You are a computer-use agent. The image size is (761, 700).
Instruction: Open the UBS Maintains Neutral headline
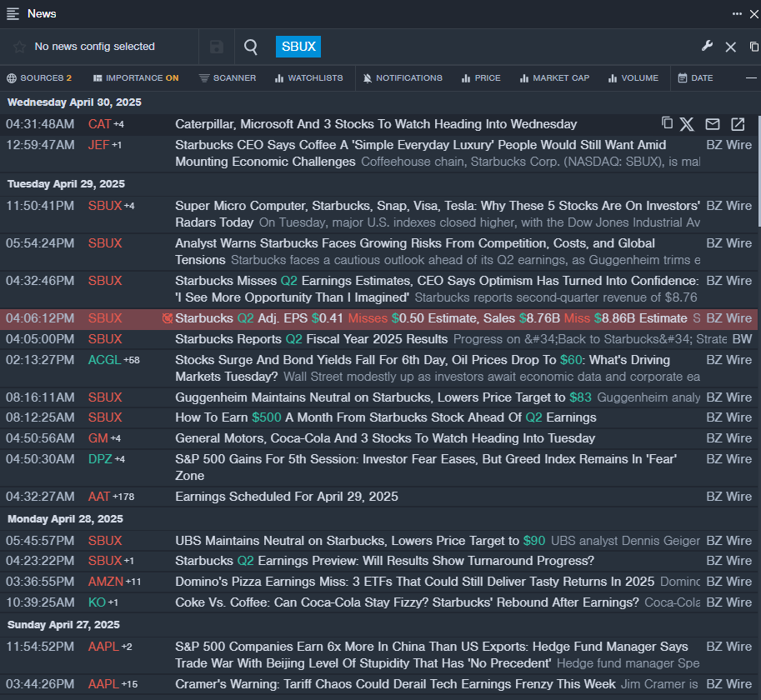(360, 540)
